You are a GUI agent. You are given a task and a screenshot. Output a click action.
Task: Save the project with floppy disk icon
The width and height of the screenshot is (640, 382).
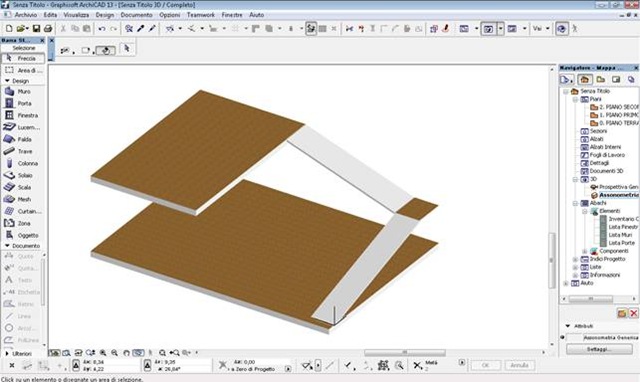[36, 29]
